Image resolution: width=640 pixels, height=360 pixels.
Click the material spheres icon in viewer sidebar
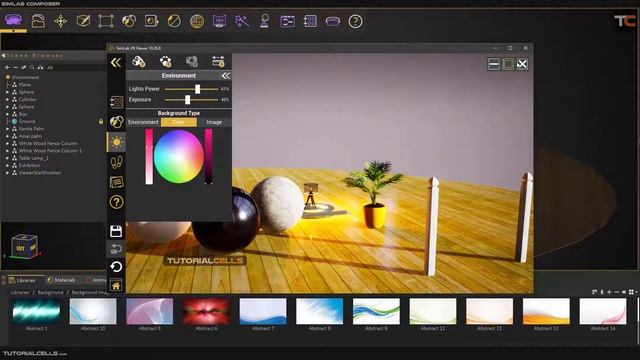[116, 122]
